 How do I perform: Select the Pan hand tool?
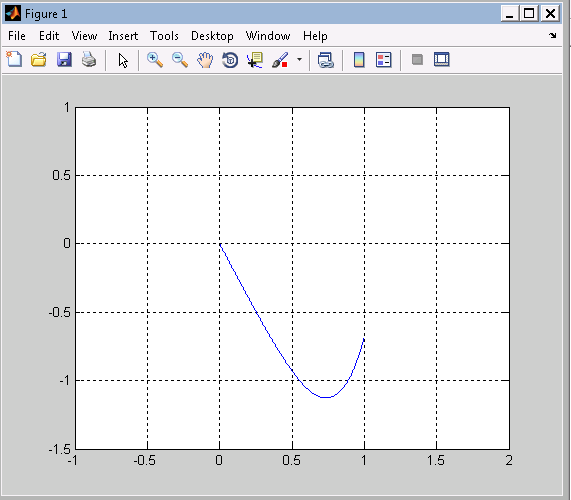205,60
